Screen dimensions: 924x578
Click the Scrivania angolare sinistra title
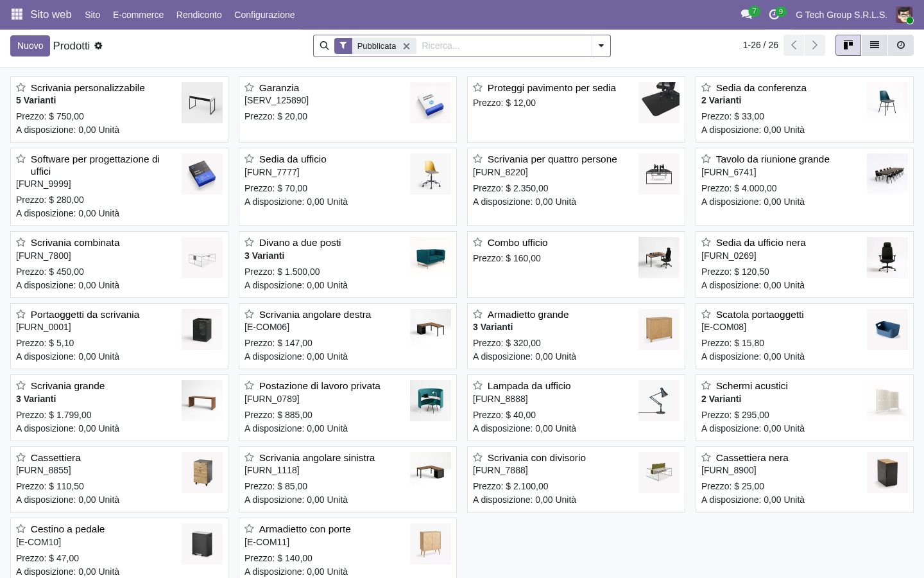317,457
